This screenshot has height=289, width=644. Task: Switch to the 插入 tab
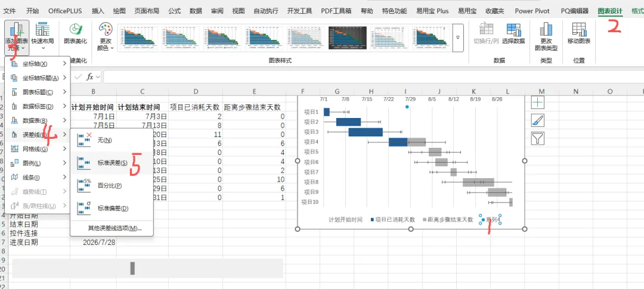(98, 11)
